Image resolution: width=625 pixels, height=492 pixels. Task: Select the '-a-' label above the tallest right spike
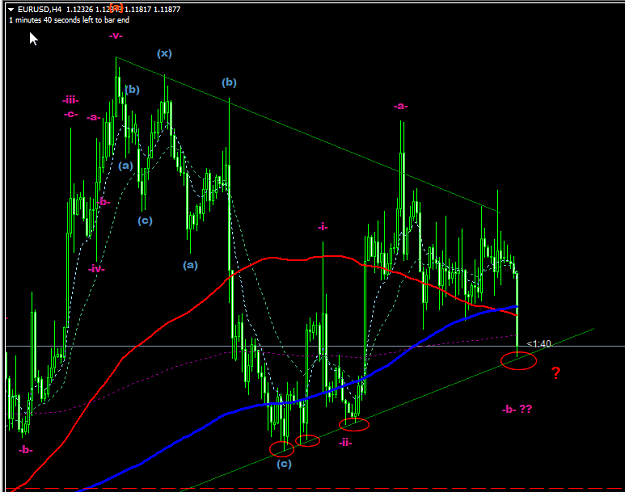(x=401, y=106)
